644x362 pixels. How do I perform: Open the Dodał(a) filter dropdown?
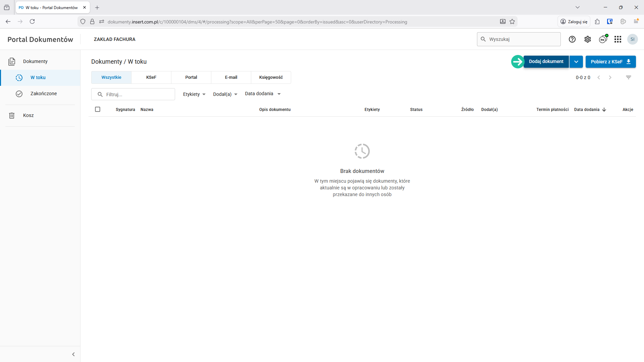coord(225,94)
